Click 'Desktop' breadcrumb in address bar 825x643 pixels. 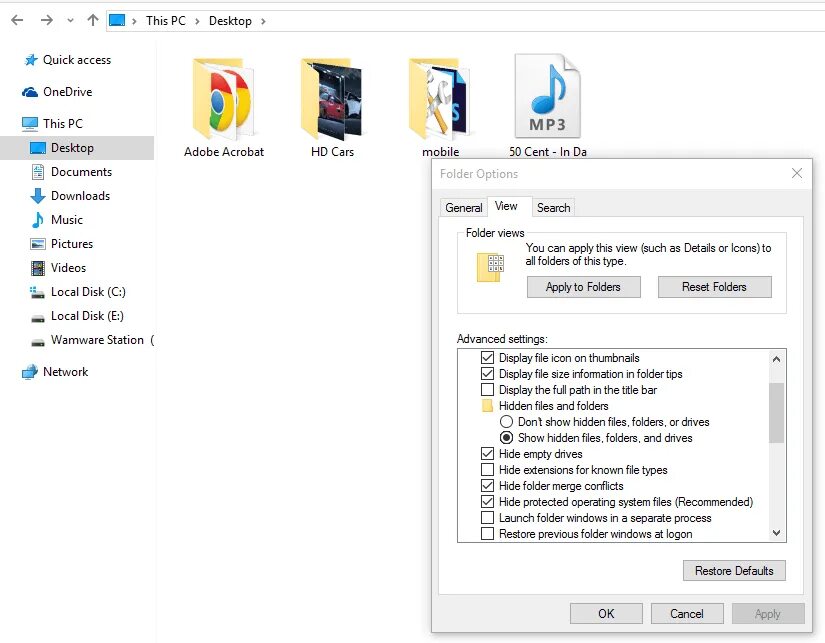(x=230, y=21)
